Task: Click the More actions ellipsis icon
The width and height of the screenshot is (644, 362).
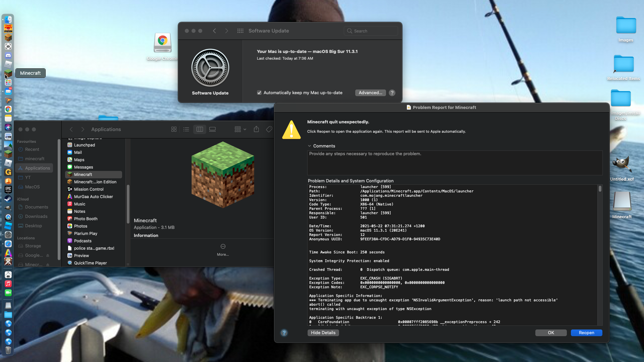Action: click(223, 246)
